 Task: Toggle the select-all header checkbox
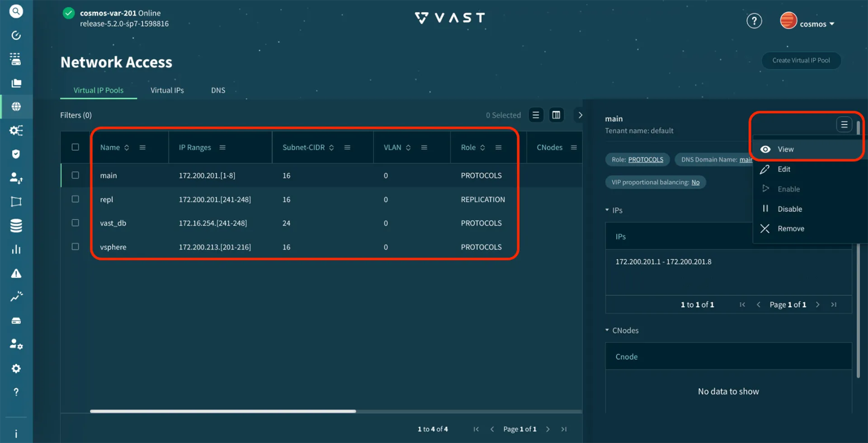[x=75, y=147]
